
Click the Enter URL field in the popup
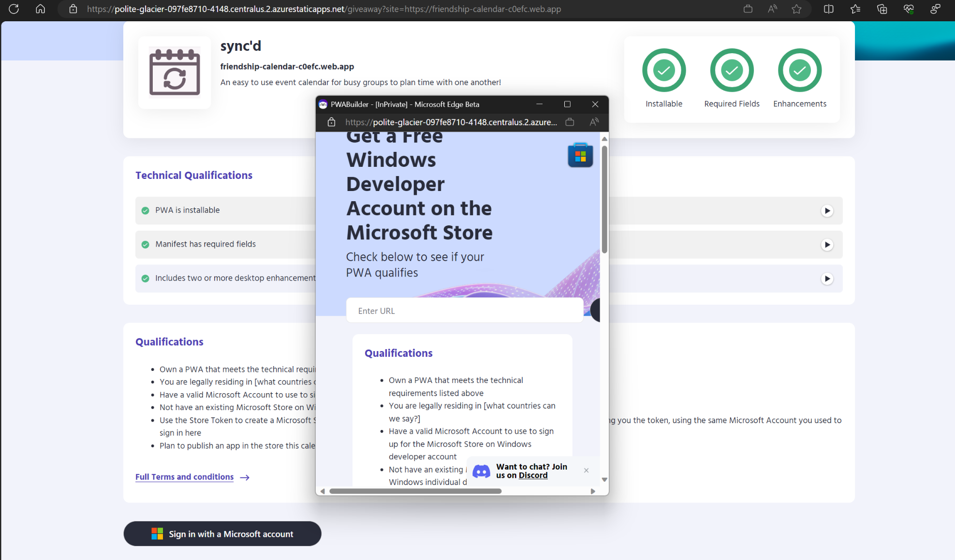[x=464, y=310]
